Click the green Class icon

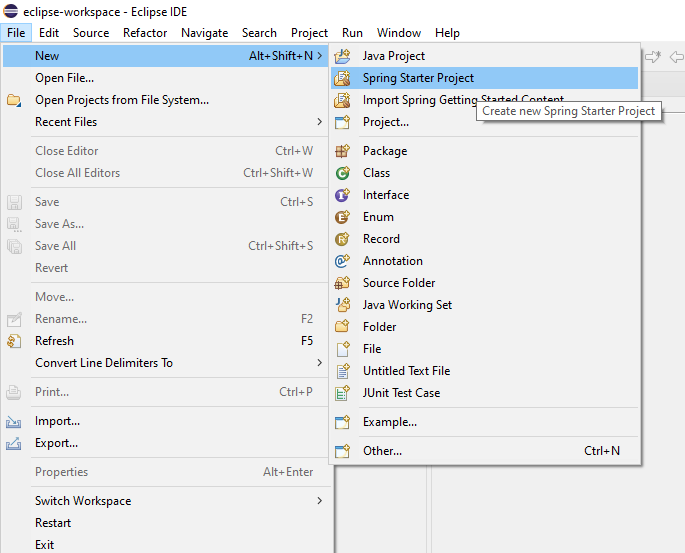(342, 173)
